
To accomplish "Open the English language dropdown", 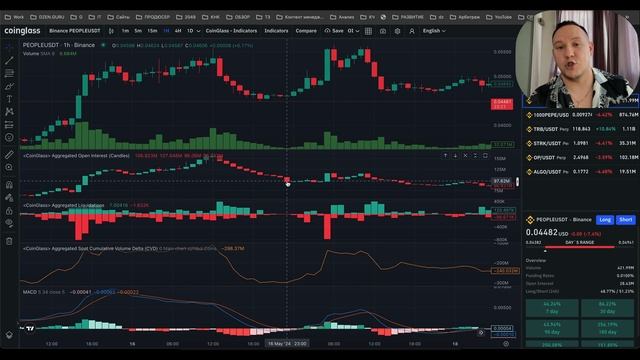I will (434, 31).
